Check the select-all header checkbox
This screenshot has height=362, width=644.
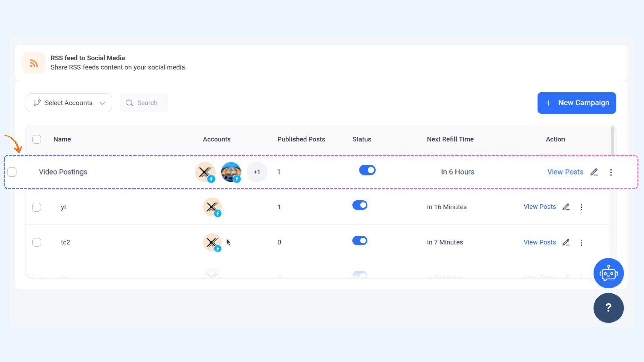(x=37, y=139)
